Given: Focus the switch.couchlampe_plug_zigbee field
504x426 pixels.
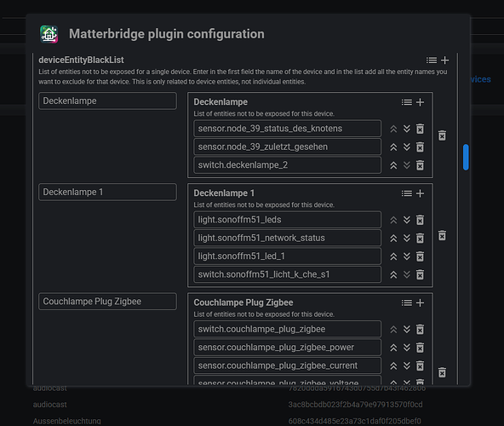Looking at the screenshot, I should coord(288,329).
